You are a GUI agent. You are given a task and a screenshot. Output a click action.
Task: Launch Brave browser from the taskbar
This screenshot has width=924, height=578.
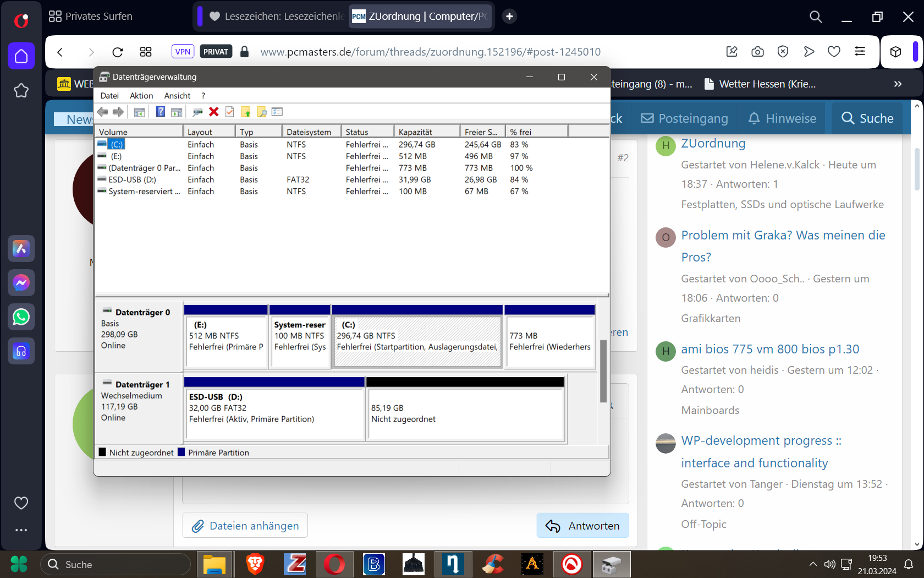coord(255,564)
